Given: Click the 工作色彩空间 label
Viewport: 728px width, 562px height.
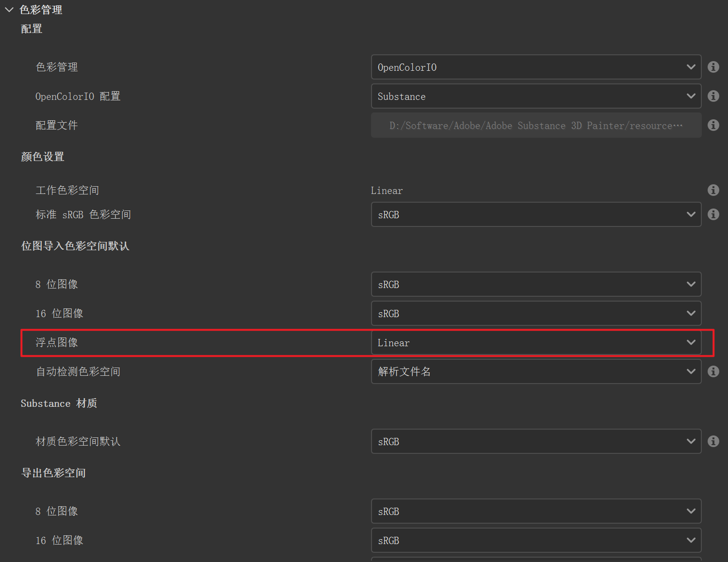Looking at the screenshot, I should pos(67,190).
